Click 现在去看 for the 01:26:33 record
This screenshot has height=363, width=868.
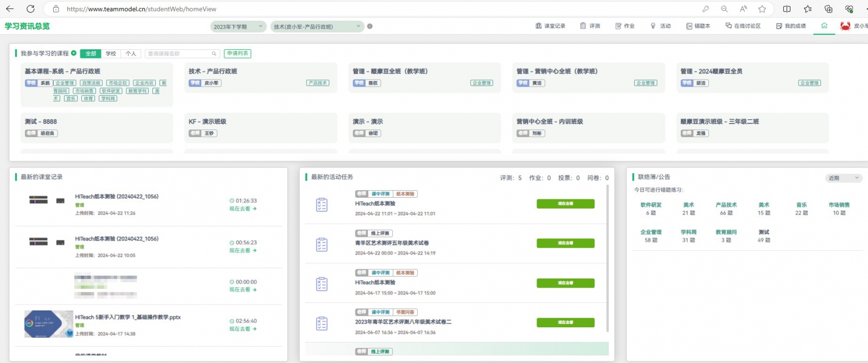(x=242, y=209)
